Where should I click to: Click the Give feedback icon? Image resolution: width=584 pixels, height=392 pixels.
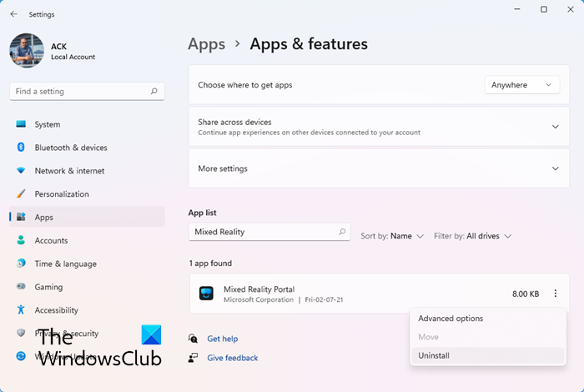(x=193, y=358)
